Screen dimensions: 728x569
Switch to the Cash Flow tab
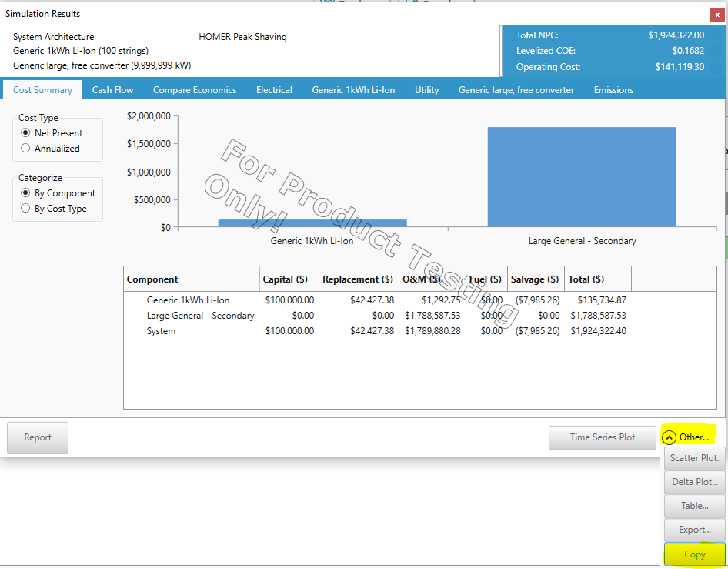112,90
